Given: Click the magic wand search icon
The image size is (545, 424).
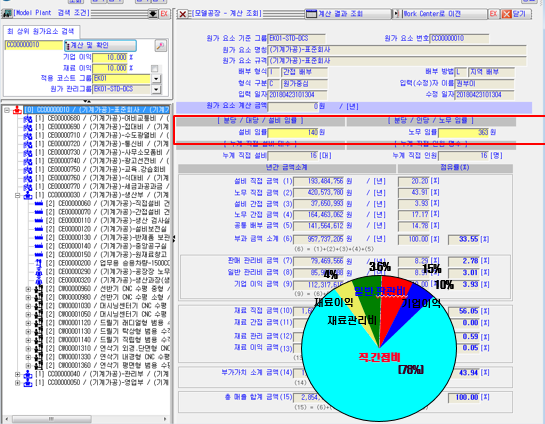Looking at the screenshot, I should tap(160, 46).
